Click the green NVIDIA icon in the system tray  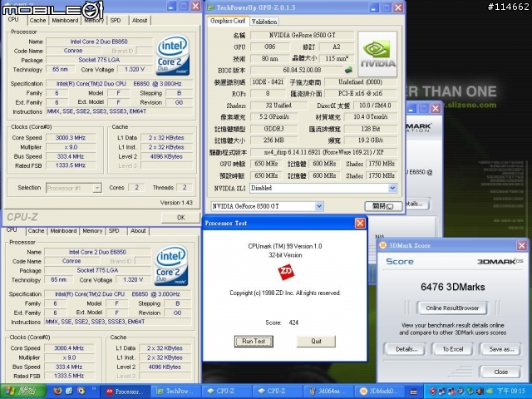click(x=490, y=392)
